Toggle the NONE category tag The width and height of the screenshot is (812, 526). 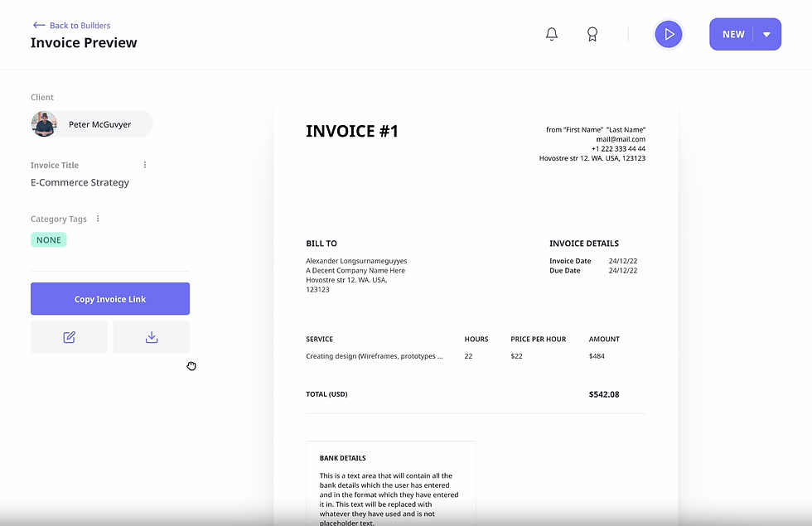coord(48,239)
